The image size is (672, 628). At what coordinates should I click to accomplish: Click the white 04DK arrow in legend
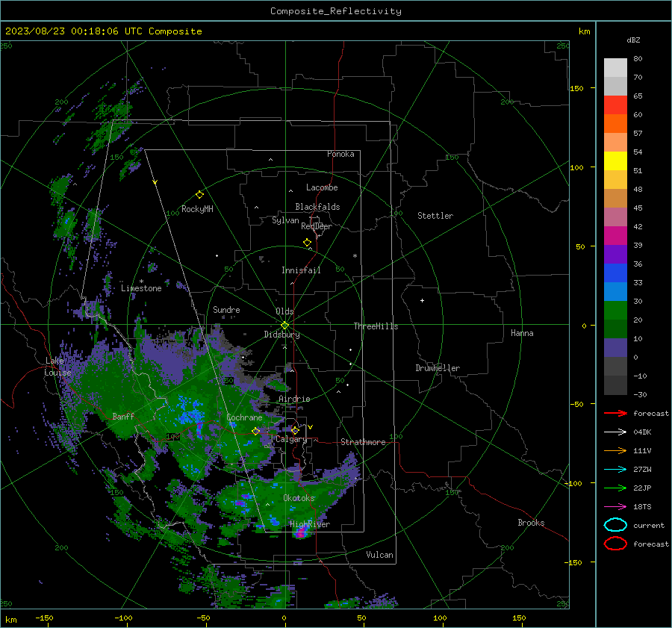tap(615, 432)
